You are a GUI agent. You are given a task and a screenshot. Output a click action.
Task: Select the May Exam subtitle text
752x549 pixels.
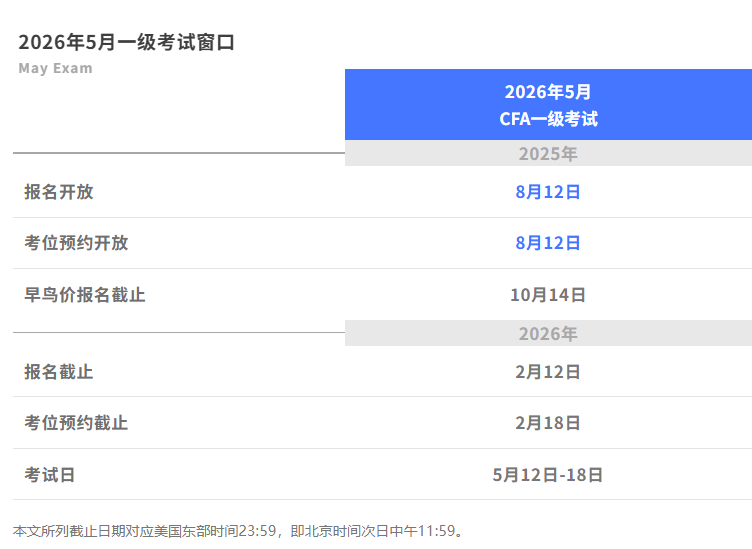(x=55, y=69)
